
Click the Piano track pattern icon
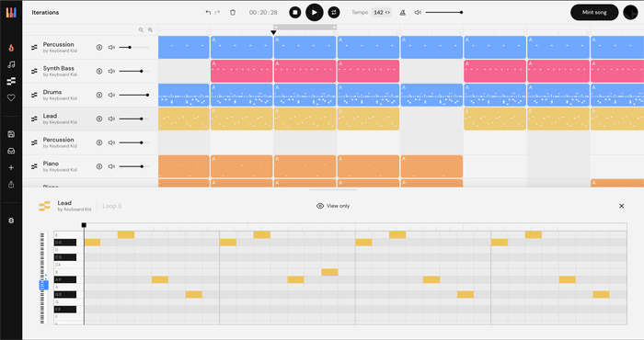(x=34, y=166)
